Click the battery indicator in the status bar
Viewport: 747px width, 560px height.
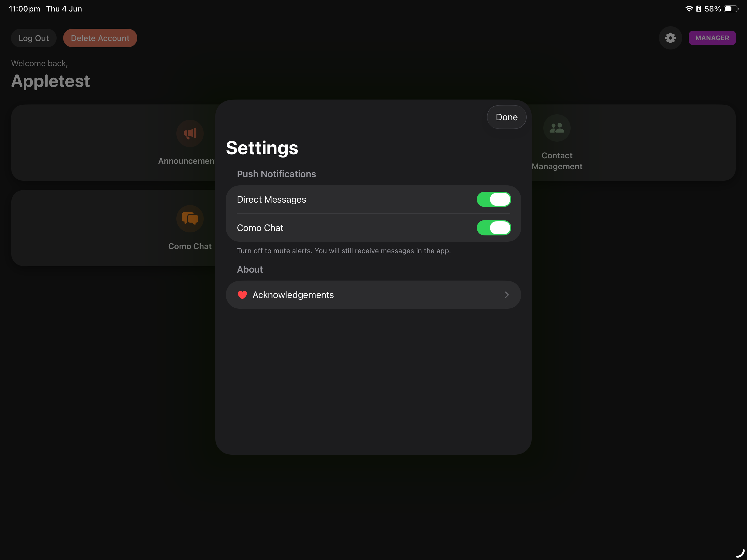pos(731,9)
